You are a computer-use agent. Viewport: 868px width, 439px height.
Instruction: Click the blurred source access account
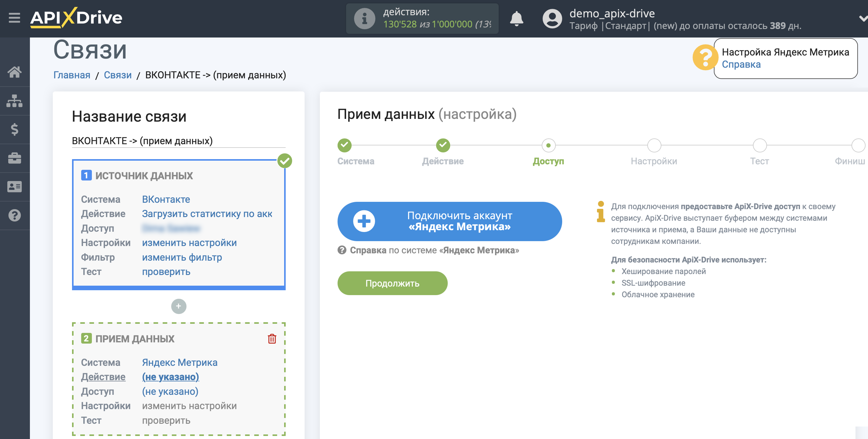171,228
